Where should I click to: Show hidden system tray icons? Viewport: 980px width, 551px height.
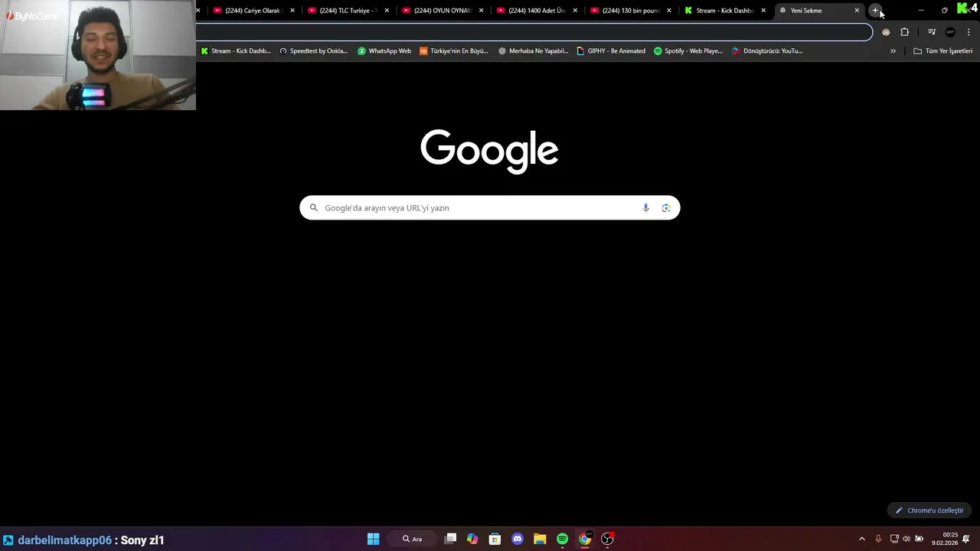click(x=861, y=539)
